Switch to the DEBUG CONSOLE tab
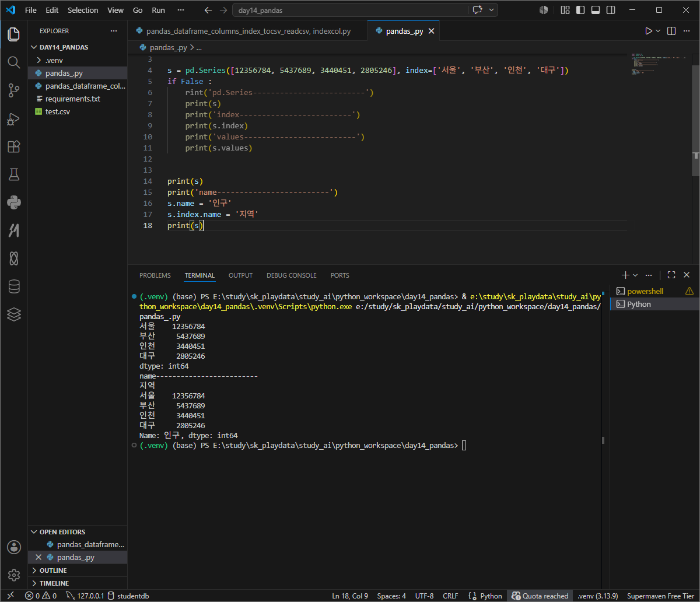700x602 pixels. [292, 275]
